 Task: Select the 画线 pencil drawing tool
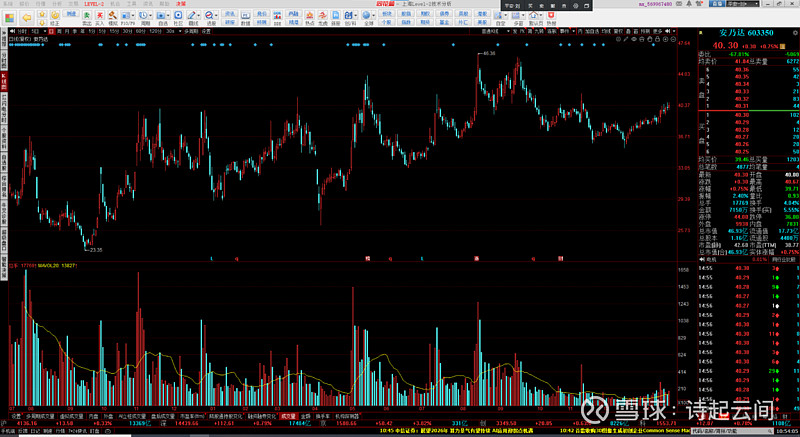click(x=191, y=16)
